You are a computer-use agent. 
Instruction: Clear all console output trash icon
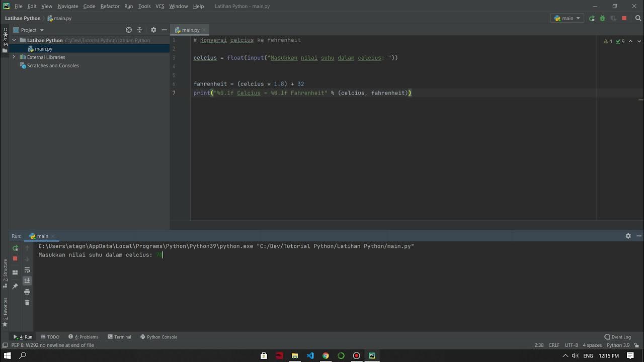[27, 303]
